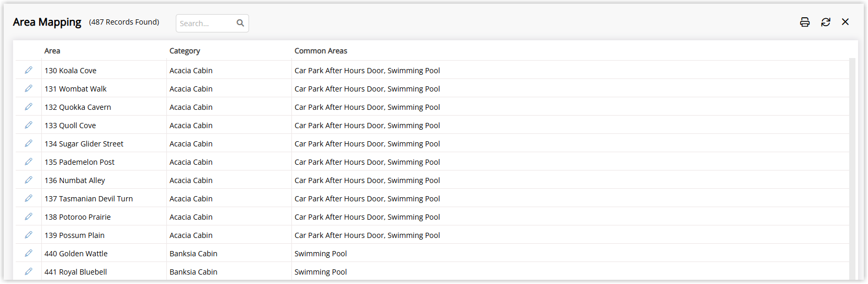Click the refresh icon
The height and width of the screenshot is (284, 868).
click(x=826, y=22)
